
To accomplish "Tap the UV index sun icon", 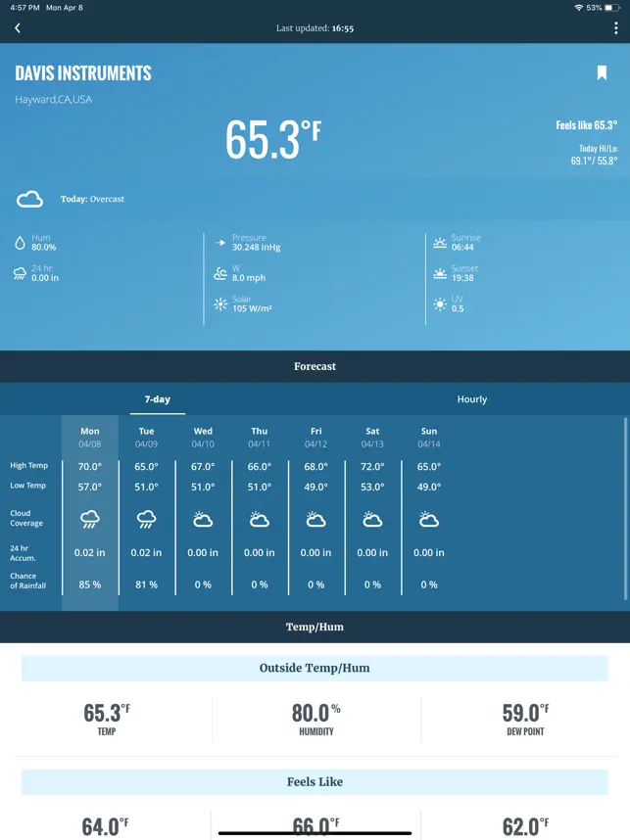I will point(440,304).
